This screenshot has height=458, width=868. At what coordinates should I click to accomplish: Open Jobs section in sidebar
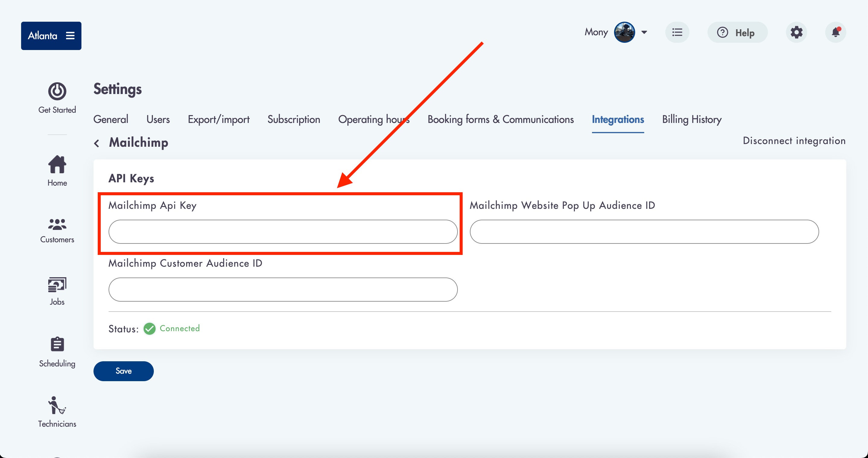[57, 291]
